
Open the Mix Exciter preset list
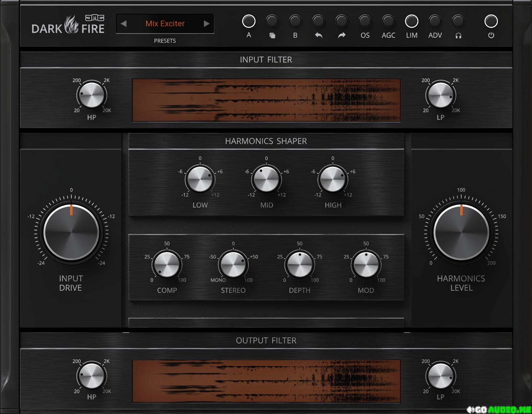165,24
